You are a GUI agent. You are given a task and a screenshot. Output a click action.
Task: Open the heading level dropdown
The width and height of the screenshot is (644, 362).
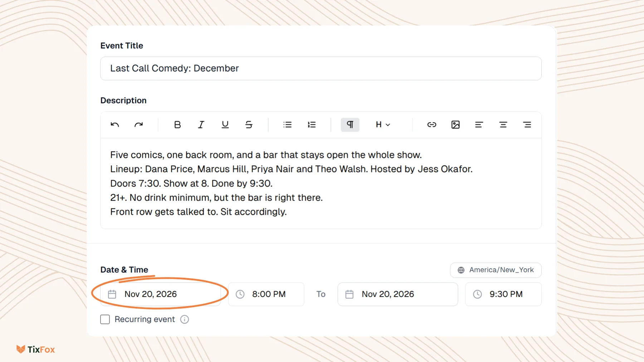coord(382,125)
